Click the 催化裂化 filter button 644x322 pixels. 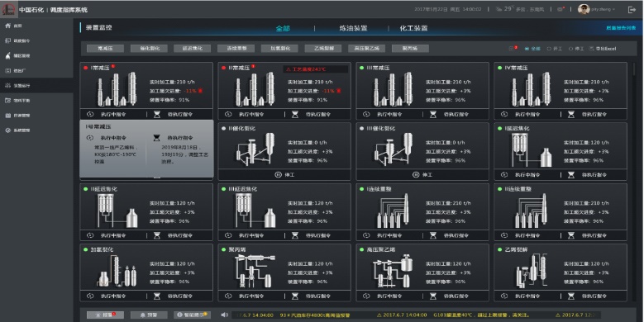[x=149, y=49]
